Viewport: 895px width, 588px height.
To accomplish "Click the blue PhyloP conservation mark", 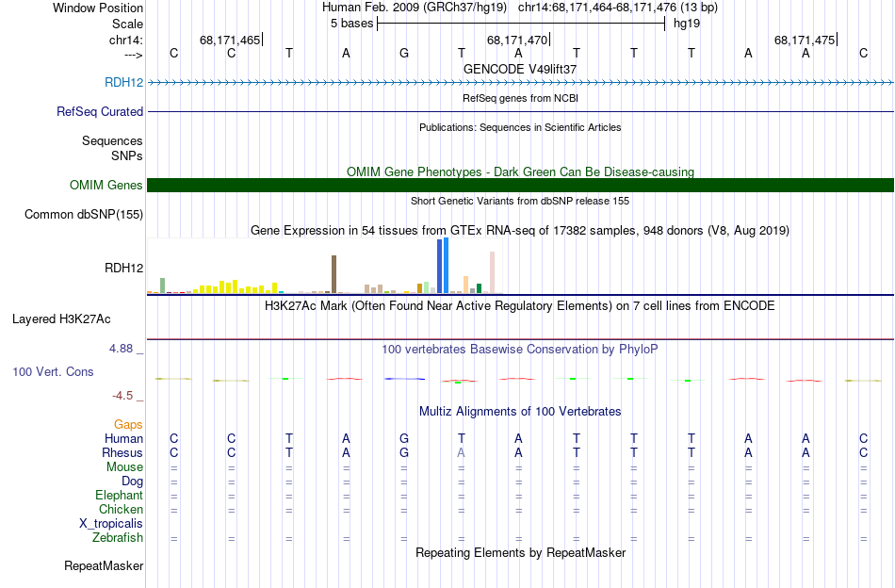I will 405,379.
